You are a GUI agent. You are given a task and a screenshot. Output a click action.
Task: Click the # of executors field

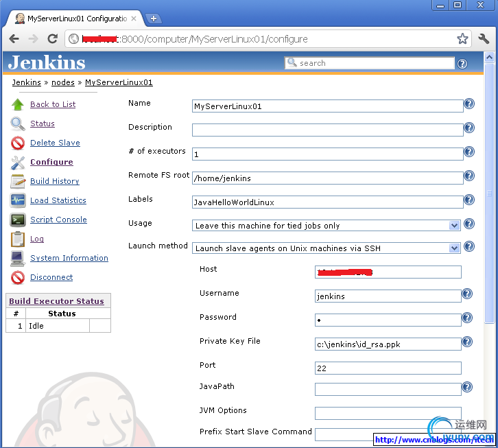point(327,154)
